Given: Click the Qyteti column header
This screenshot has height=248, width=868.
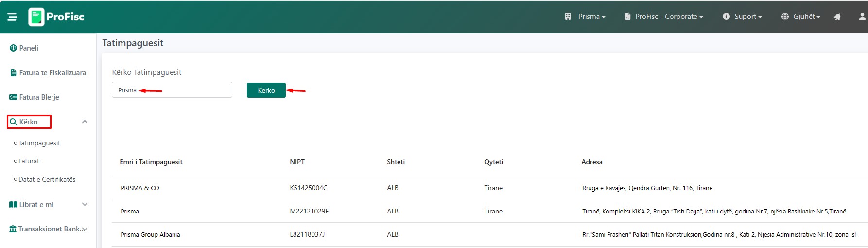Looking at the screenshot, I should pyautogui.click(x=494, y=162).
